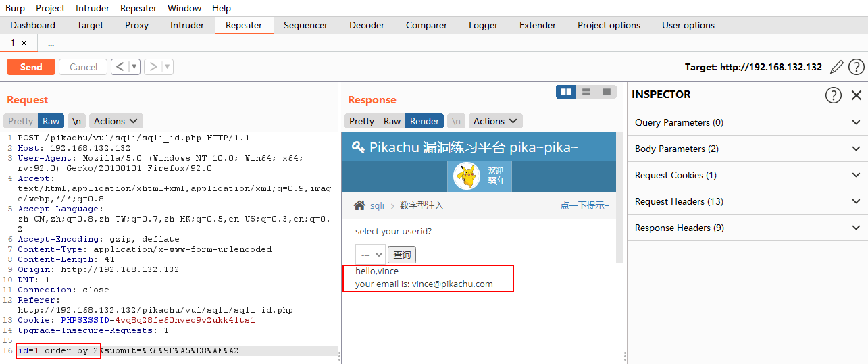Close Repeater tab 1
The height and width of the screenshot is (364, 868).
[x=24, y=43]
